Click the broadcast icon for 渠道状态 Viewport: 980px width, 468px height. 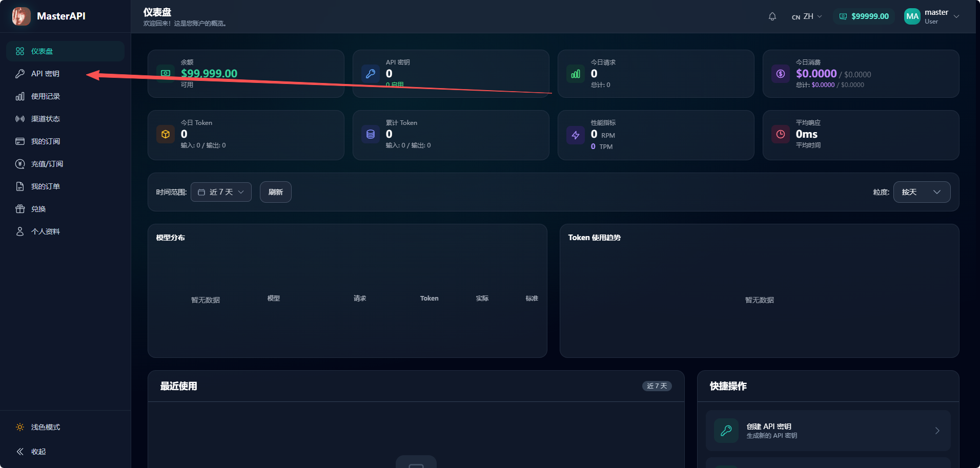tap(20, 119)
